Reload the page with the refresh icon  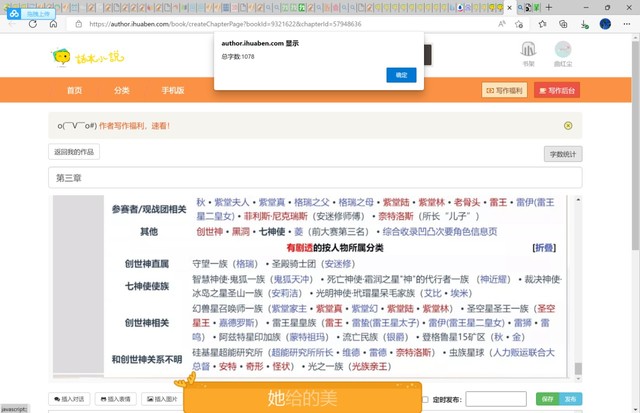(34, 23)
